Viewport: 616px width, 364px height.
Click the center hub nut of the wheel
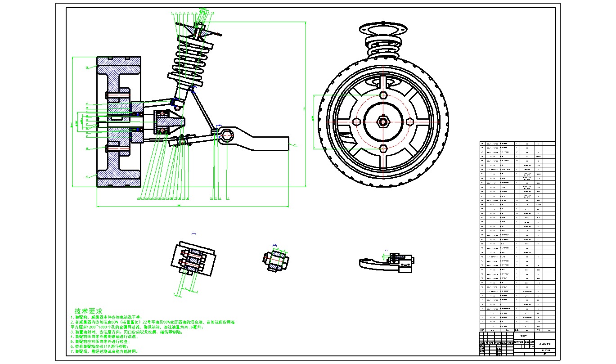pyautogui.click(x=383, y=121)
